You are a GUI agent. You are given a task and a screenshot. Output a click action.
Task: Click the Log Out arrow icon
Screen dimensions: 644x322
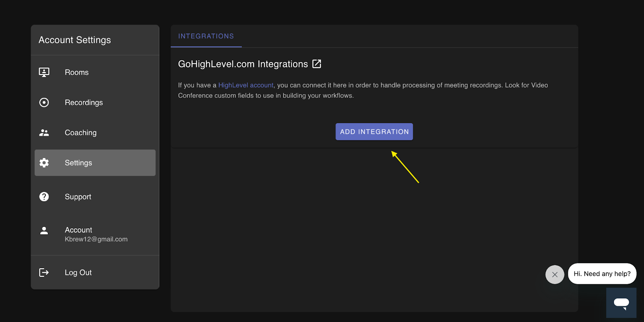coord(44,273)
